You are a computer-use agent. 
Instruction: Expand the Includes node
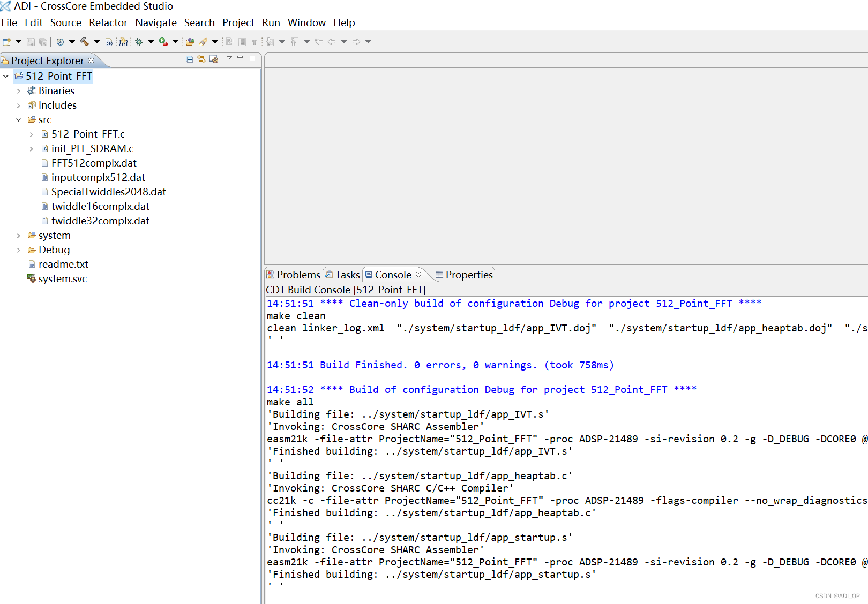pos(19,105)
